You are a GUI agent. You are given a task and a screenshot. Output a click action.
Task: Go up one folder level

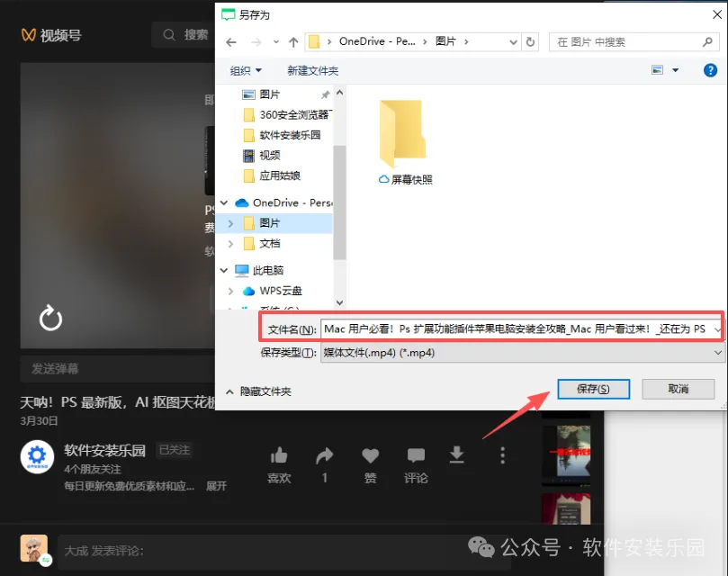coord(293,42)
